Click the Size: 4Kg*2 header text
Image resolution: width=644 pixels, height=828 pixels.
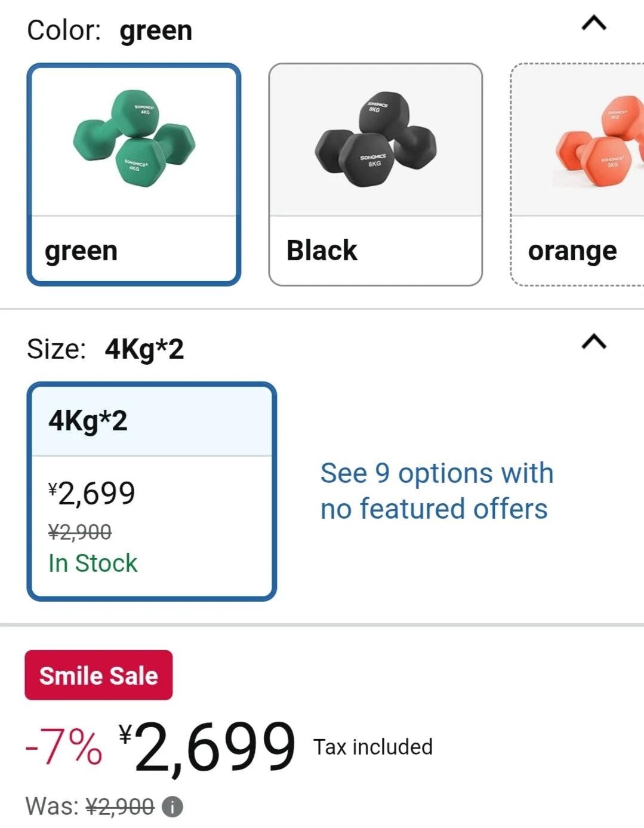click(x=106, y=349)
